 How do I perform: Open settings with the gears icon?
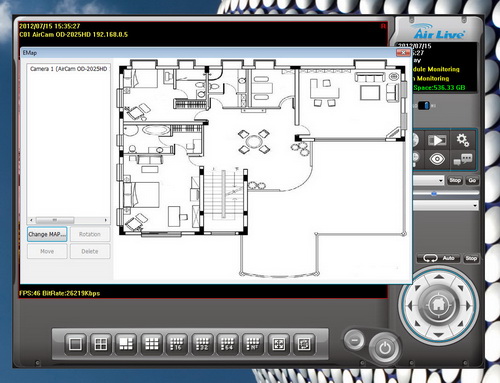pos(463,140)
